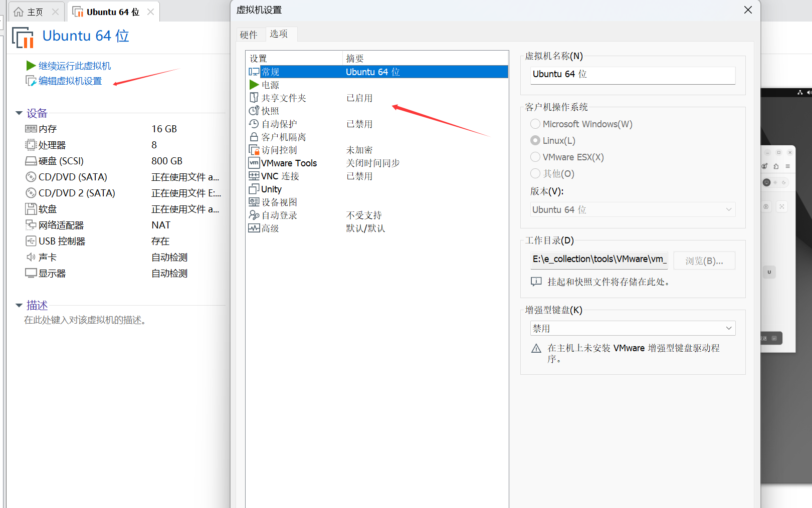812x508 pixels.
Task: Click the 在此处键入 description text area
Action: [x=86, y=320]
